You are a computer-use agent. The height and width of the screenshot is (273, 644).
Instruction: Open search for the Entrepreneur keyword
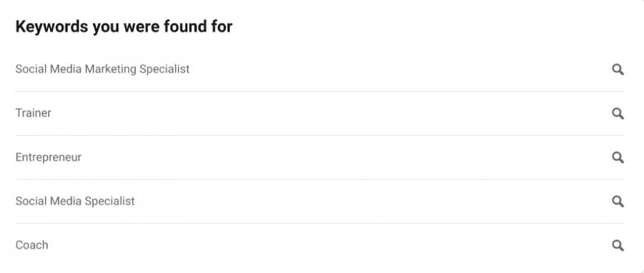pos(618,157)
